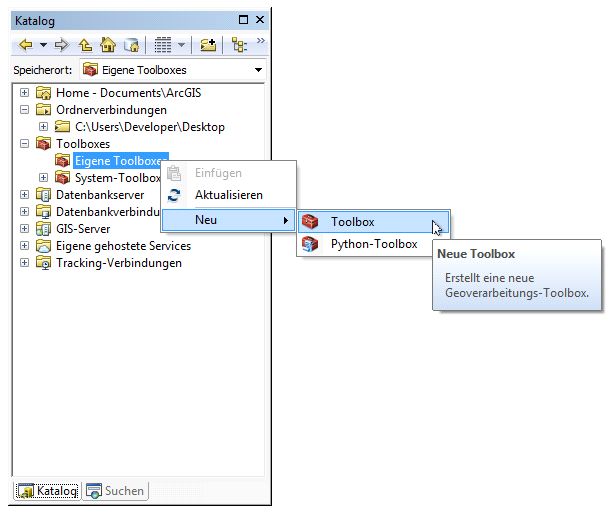Switch to the Suchen tab
Image resolution: width=612 pixels, height=517 pixels.
coord(116,491)
